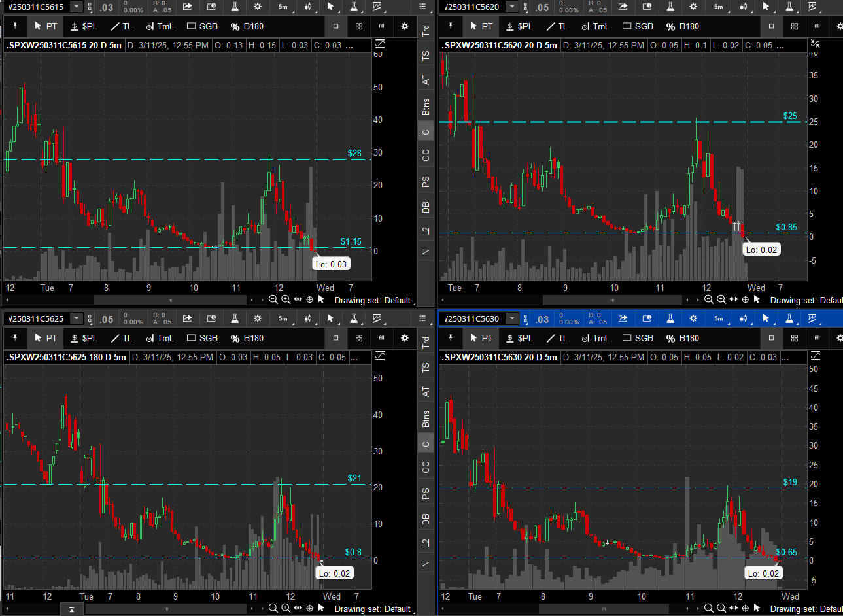Click the crosshair pan icon under the C5625 chart
The width and height of the screenshot is (843, 616).
(310, 608)
